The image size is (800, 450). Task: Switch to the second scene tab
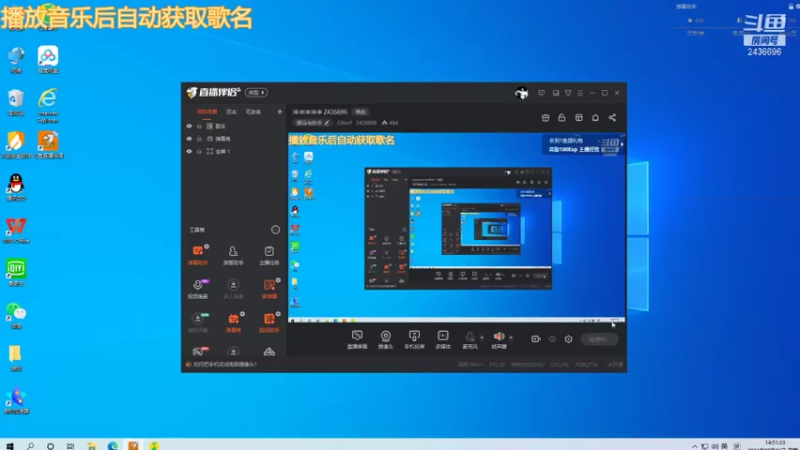(231, 112)
